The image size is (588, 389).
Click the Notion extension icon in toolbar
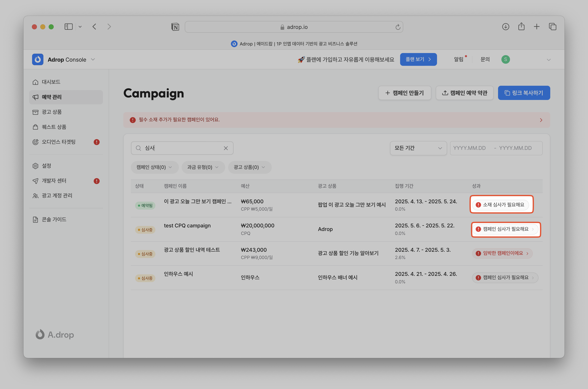(175, 27)
